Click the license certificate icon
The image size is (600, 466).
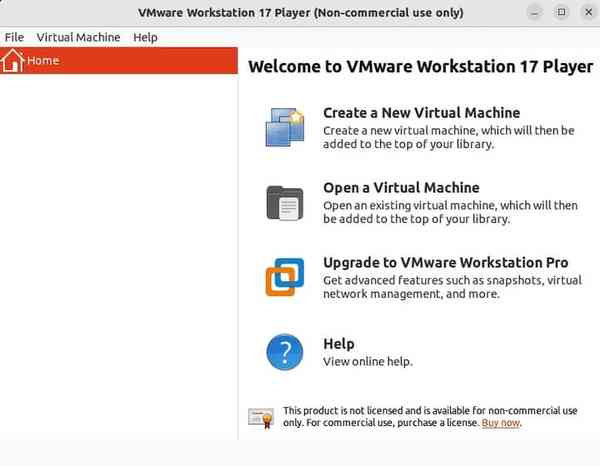261,418
